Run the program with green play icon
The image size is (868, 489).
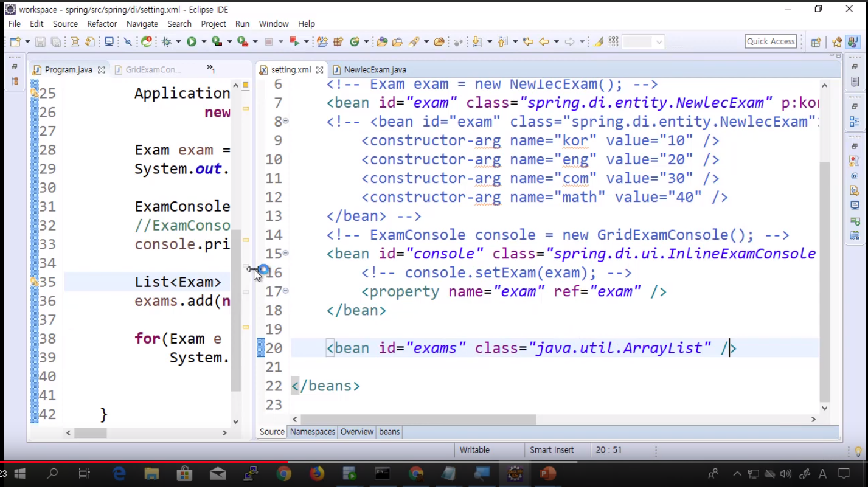tap(192, 42)
